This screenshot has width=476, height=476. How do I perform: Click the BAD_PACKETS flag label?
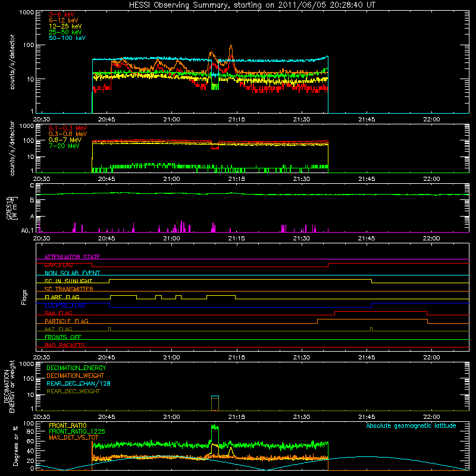click(65, 345)
